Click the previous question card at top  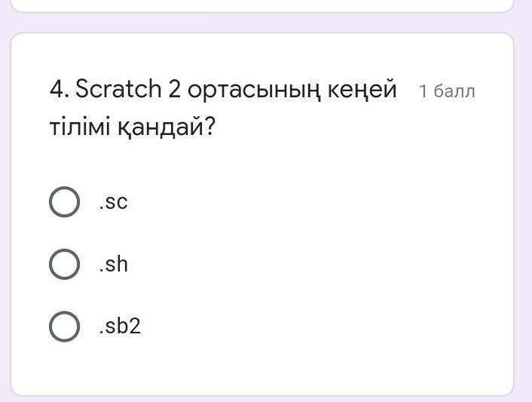tap(262, 5)
